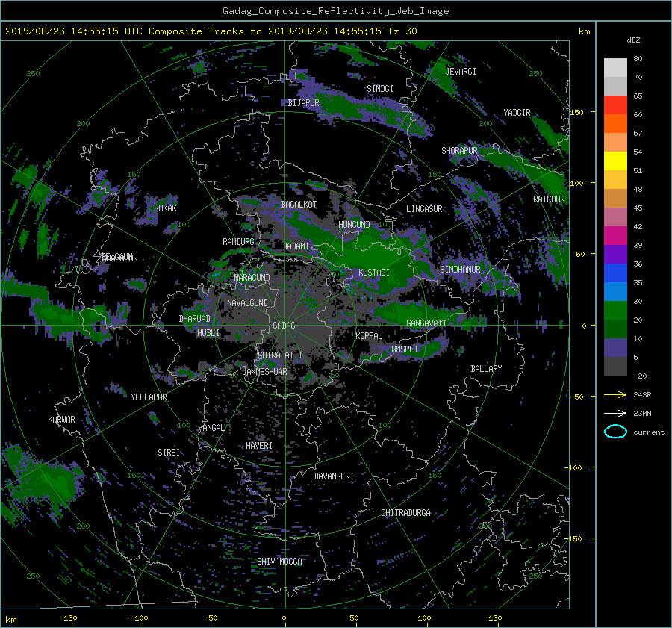Click the DAVANGERI city label
Image resolution: width=672 pixels, height=628 pixels.
(334, 476)
